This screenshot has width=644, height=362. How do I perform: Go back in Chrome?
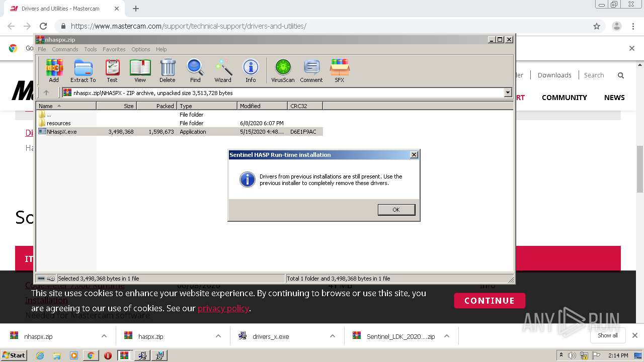(11, 26)
